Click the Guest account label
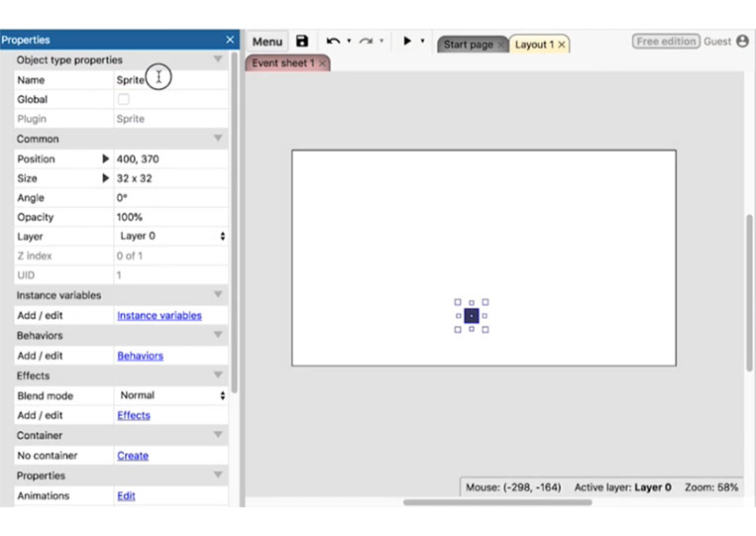Image resolution: width=756 pixels, height=536 pixels. tap(717, 42)
